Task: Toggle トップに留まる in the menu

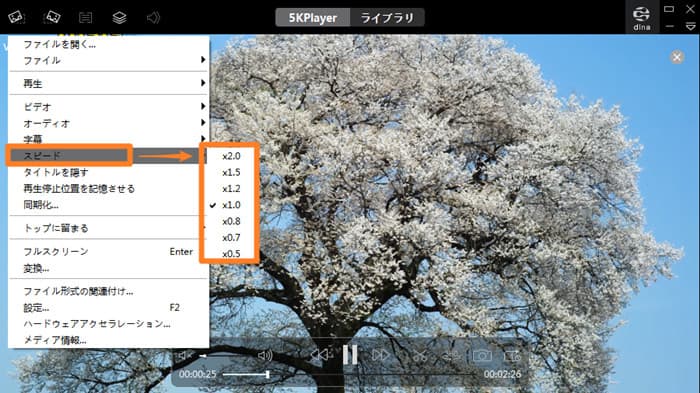Action: pos(108,228)
